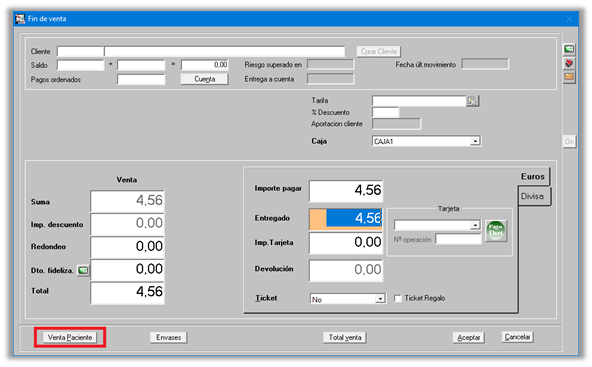Click the Suma amount field
Image resolution: width=592 pixels, height=367 pixels.
[127, 201]
